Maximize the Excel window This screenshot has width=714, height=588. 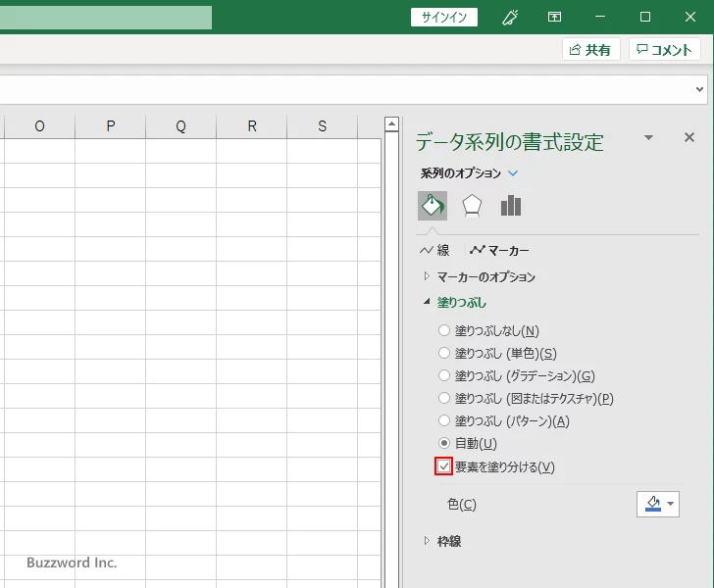tap(645, 18)
